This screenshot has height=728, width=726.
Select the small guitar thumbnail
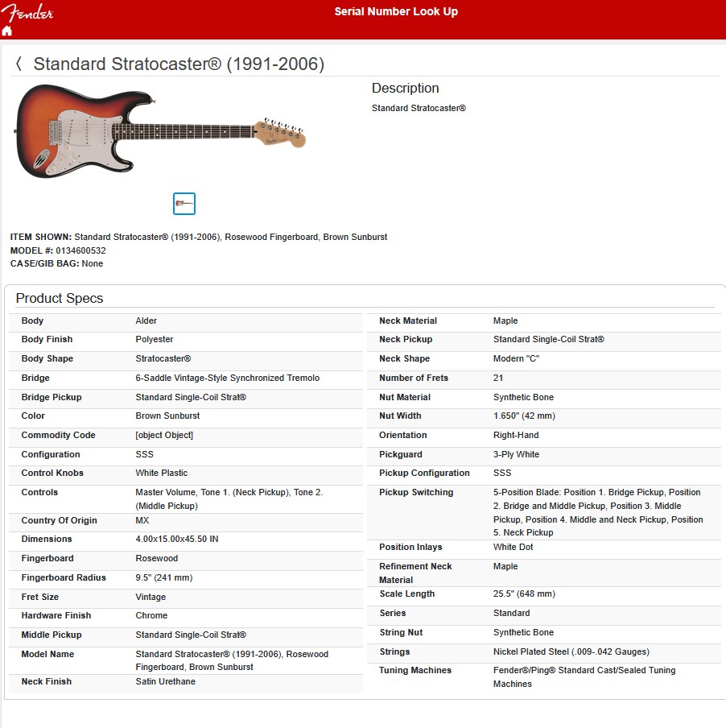[x=184, y=204]
